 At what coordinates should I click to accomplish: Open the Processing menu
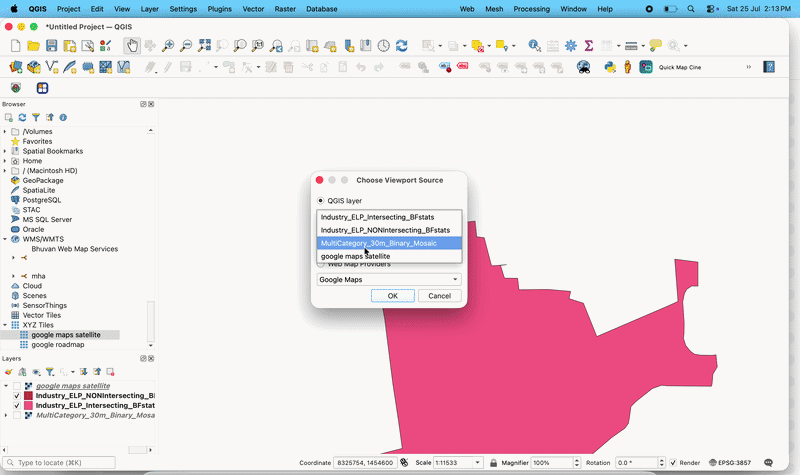coord(532,9)
